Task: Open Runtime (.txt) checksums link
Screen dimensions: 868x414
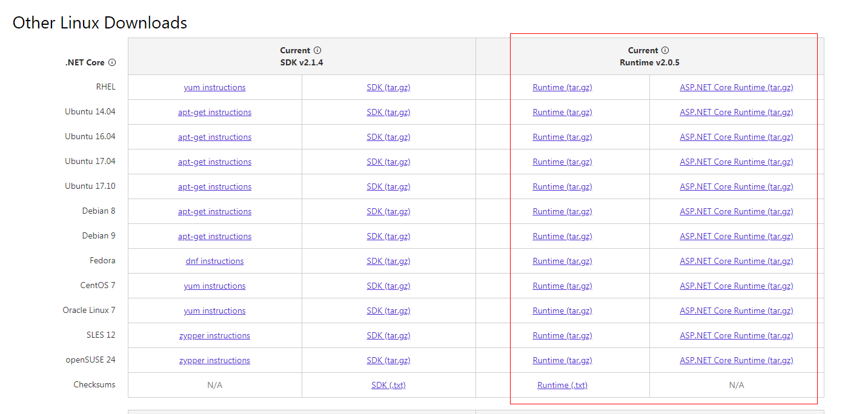Action: click(x=563, y=385)
